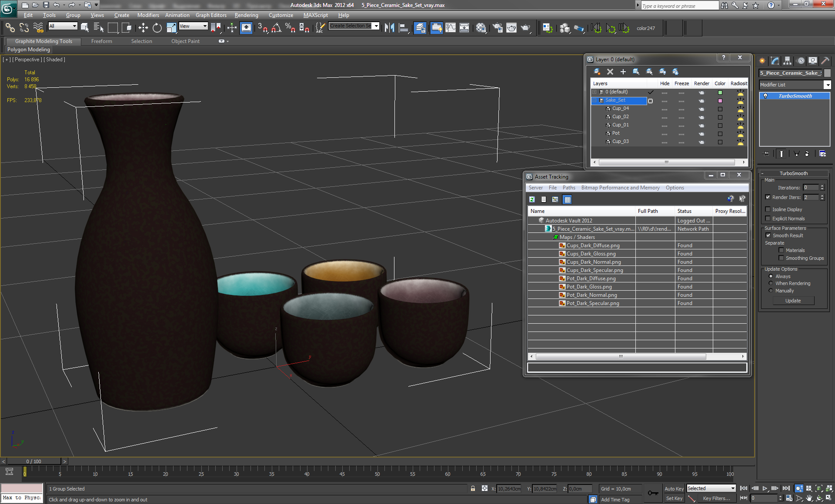Click the Sake_Set layer color swatch

(720, 101)
